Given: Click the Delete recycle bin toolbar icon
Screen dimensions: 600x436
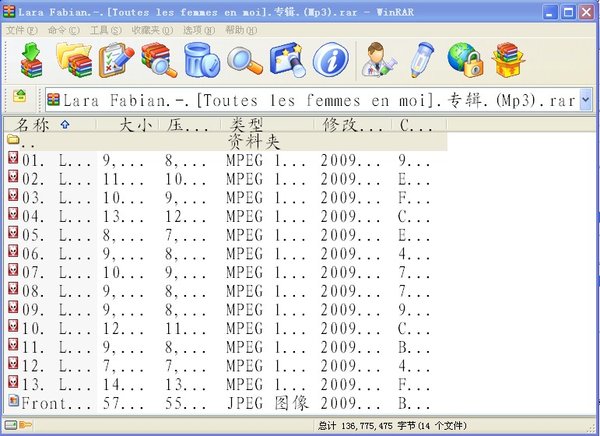Looking at the screenshot, I should pyautogui.click(x=202, y=60).
